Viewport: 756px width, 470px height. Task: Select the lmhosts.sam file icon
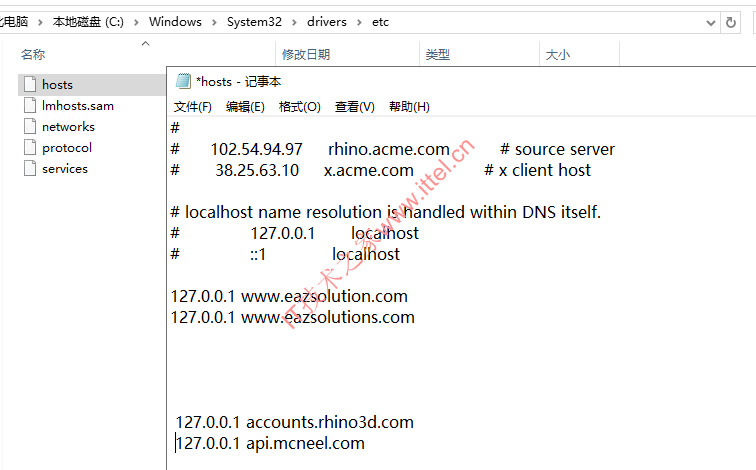point(30,106)
